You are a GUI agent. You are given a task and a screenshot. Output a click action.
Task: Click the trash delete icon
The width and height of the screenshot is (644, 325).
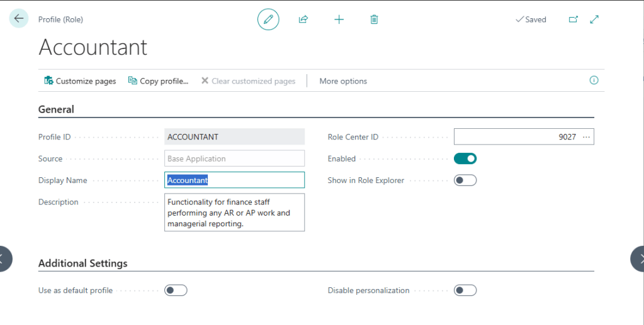(x=374, y=19)
